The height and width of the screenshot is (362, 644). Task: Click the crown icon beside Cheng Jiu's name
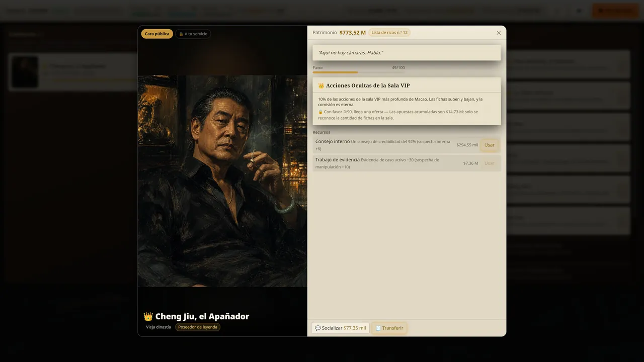point(148,317)
